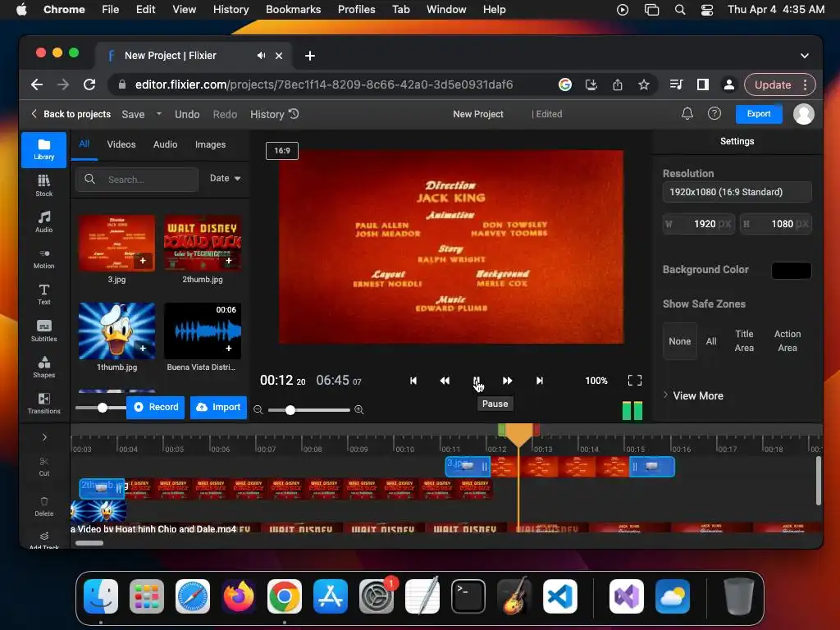Open the editor History panel
The height and width of the screenshot is (630, 840).
pyautogui.click(x=274, y=114)
